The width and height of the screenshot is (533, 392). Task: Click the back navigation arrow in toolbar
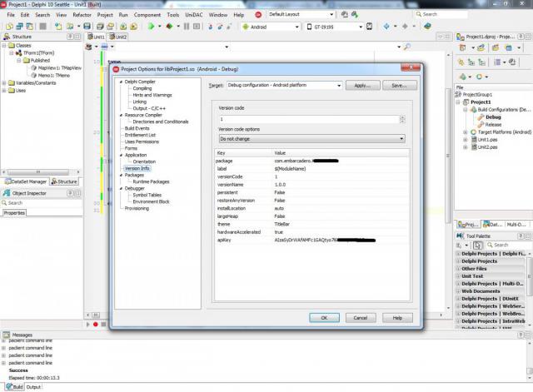tap(386, 26)
